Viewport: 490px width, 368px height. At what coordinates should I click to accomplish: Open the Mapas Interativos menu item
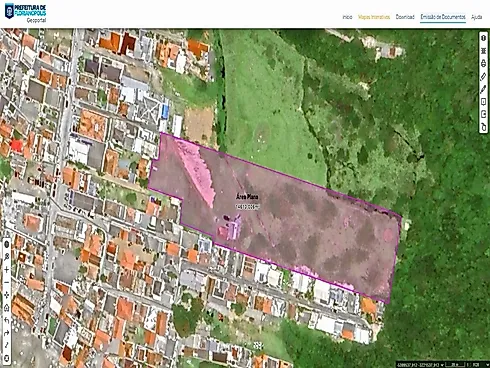pos(374,17)
